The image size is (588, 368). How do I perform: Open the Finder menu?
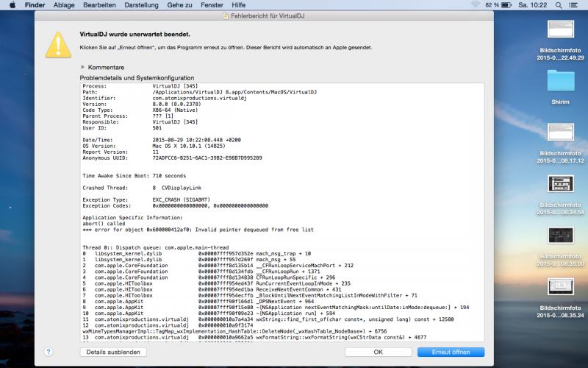point(35,5)
